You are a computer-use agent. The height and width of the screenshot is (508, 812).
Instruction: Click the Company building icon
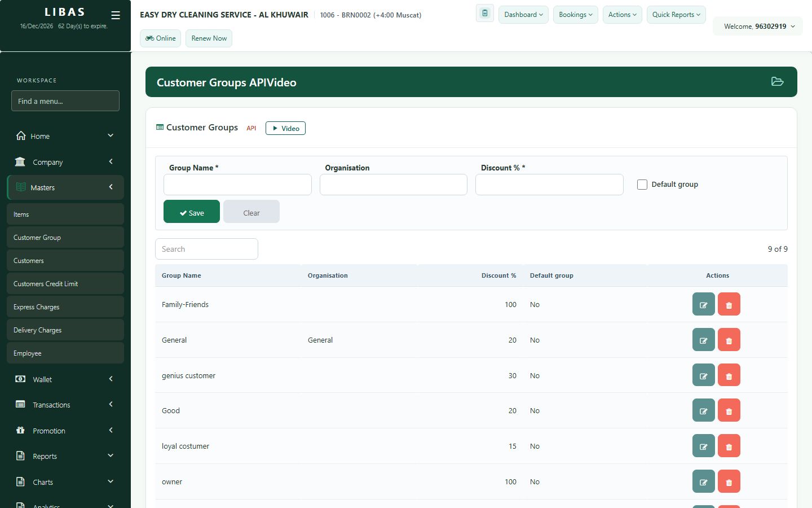[x=20, y=161]
